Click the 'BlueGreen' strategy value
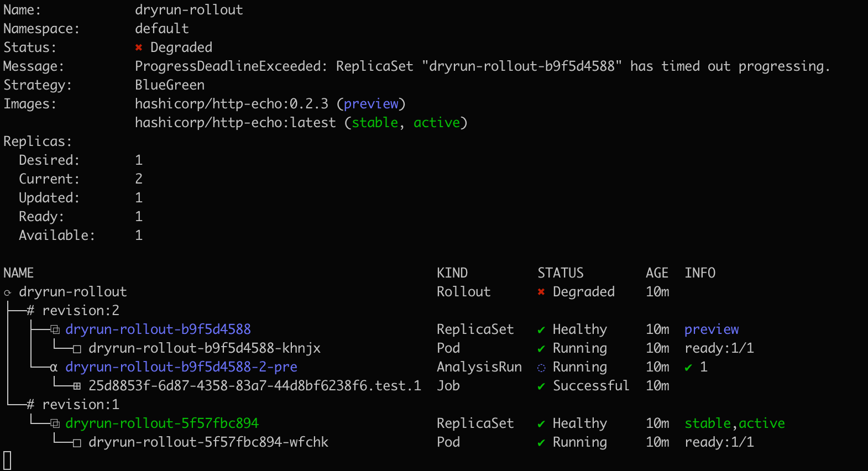The image size is (868, 471). click(170, 85)
